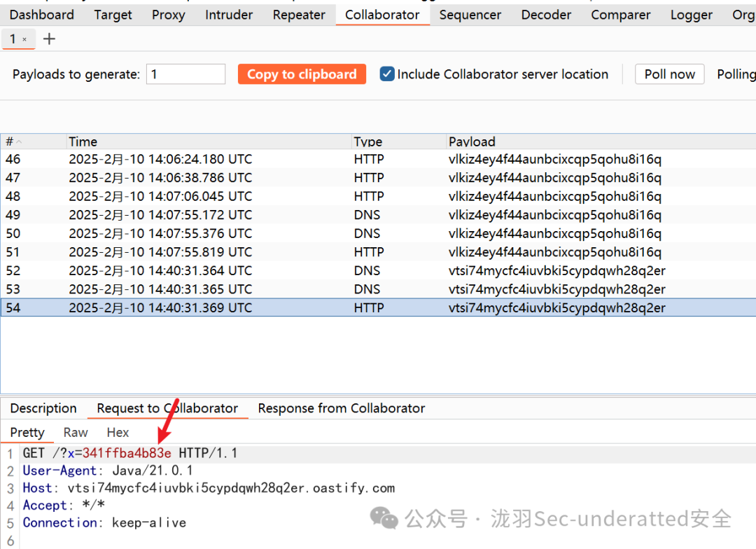Open the Dashboard tab
The image size is (756, 549).
click(x=42, y=15)
